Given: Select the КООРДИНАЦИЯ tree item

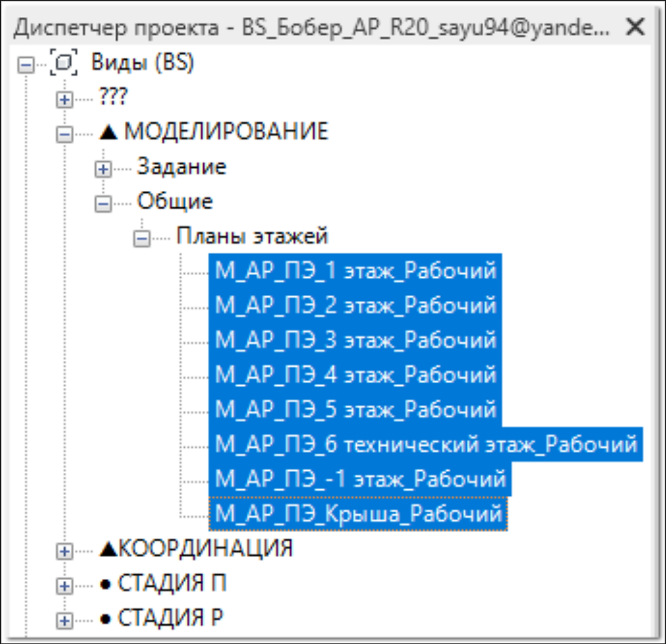Looking at the screenshot, I should point(196,548).
